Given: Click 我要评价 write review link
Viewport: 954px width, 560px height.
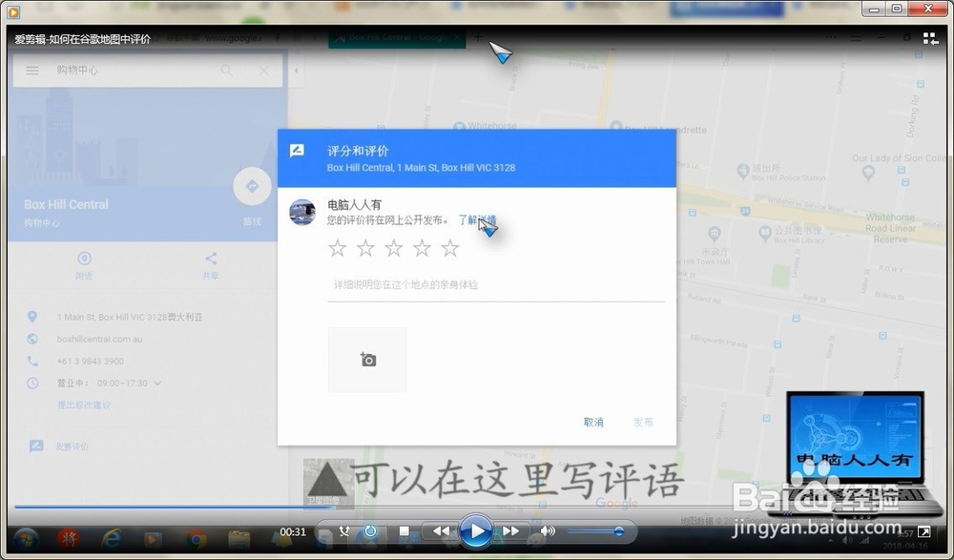Looking at the screenshot, I should click(x=72, y=446).
